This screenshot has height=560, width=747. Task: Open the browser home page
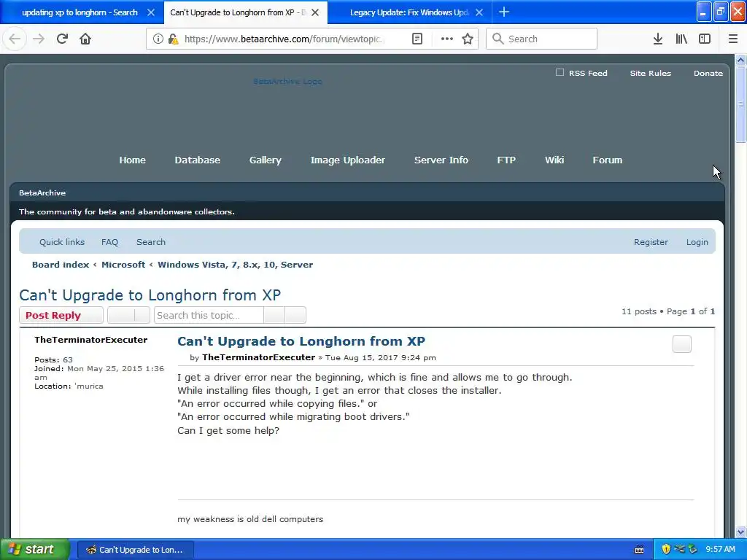pyautogui.click(x=85, y=39)
